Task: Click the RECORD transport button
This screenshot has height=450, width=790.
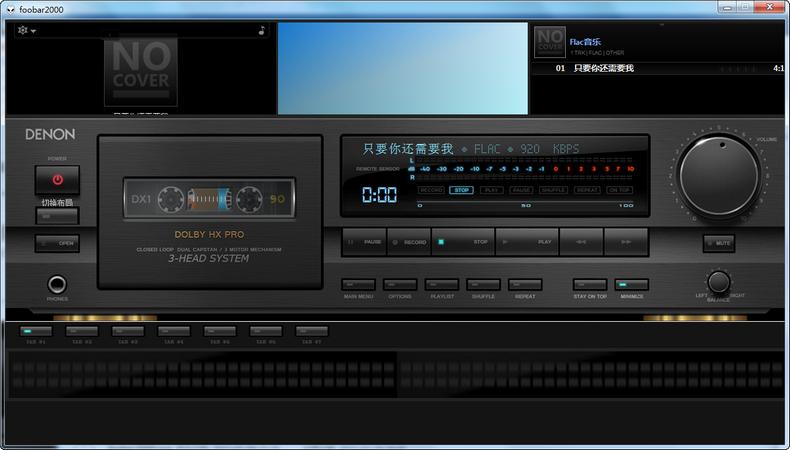Action: click(409, 242)
